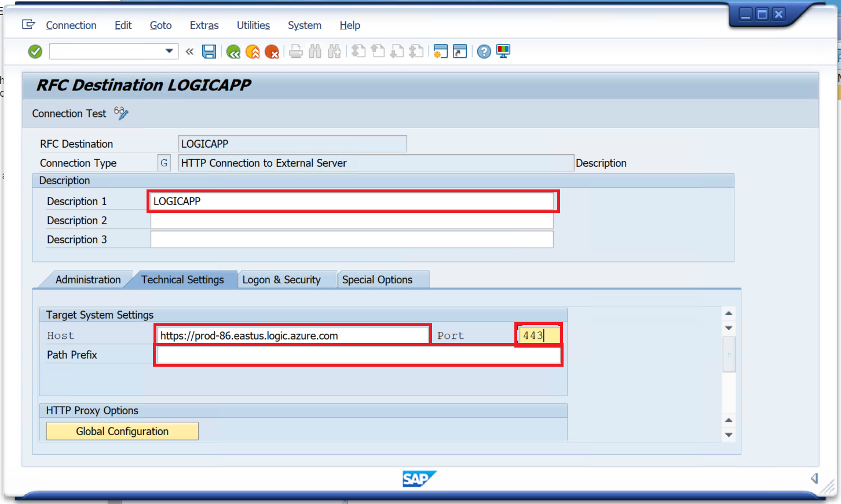This screenshot has width=841, height=504.
Task: Click the Generate Shortcut icon
Action: tap(460, 52)
